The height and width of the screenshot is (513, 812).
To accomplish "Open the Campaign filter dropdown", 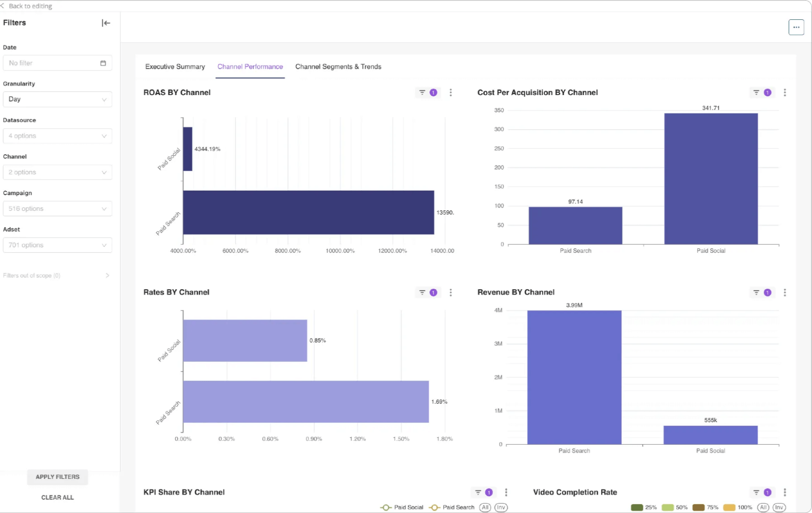I will pos(57,209).
